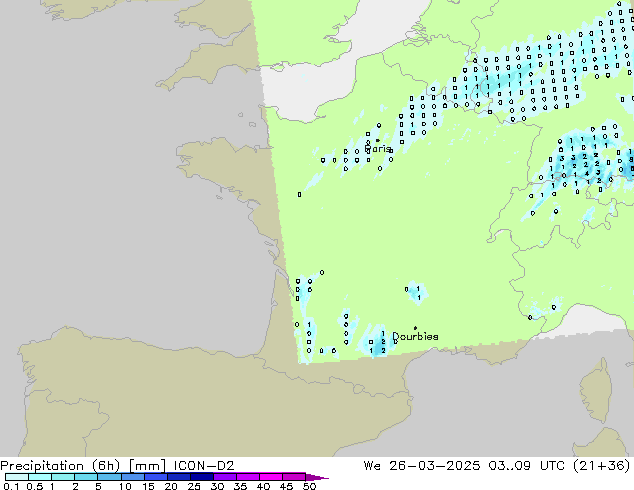Click the '30' legend value
The width and height of the screenshot is (634, 490).
coord(218,486)
